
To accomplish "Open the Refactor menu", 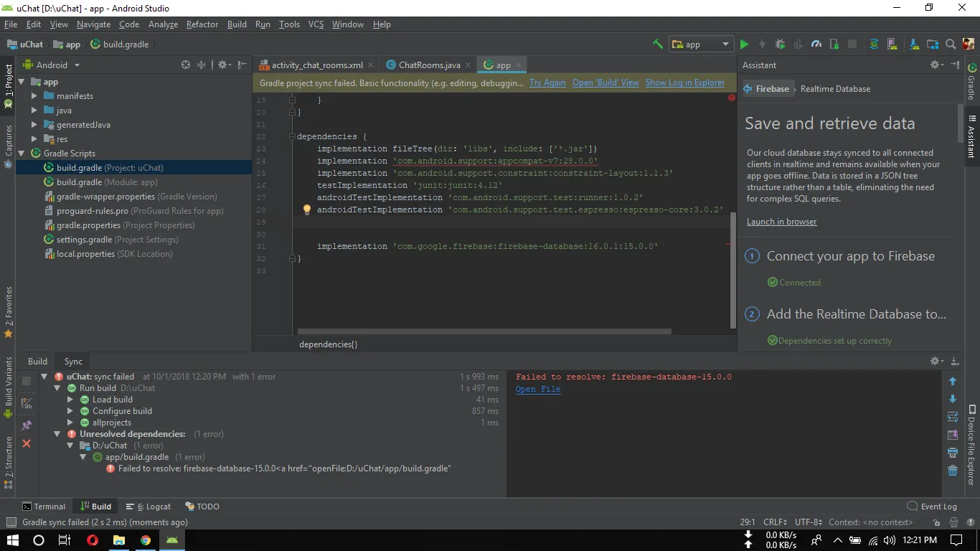I will coord(202,24).
